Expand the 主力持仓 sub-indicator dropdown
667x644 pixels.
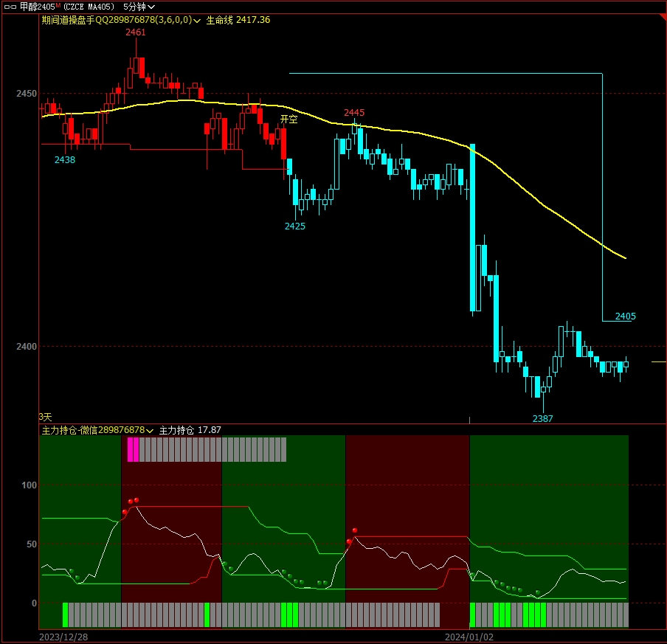pyautogui.click(x=151, y=431)
